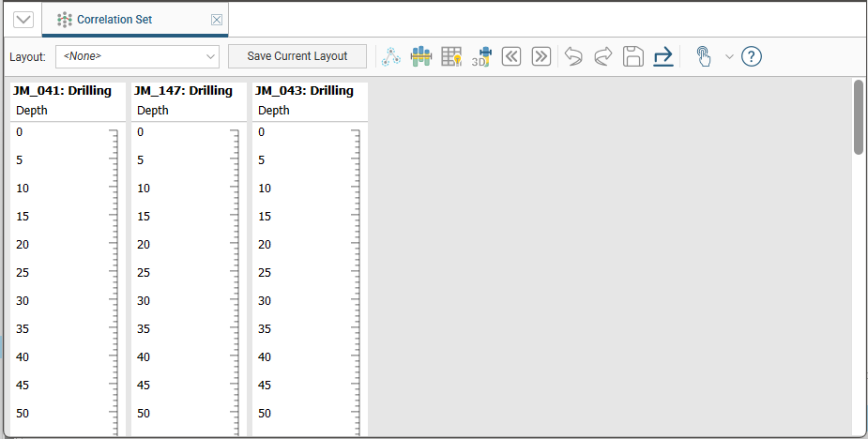The width and height of the screenshot is (868, 439).
Task: Click the 3D drillhole view icon
Action: [x=481, y=56]
